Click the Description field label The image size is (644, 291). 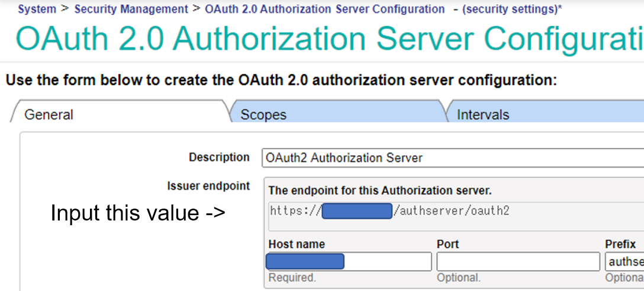pos(219,157)
